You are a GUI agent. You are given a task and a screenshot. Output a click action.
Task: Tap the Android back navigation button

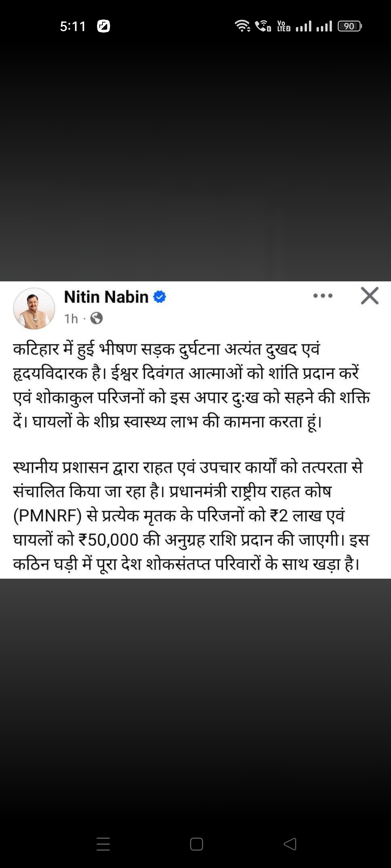point(290,844)
